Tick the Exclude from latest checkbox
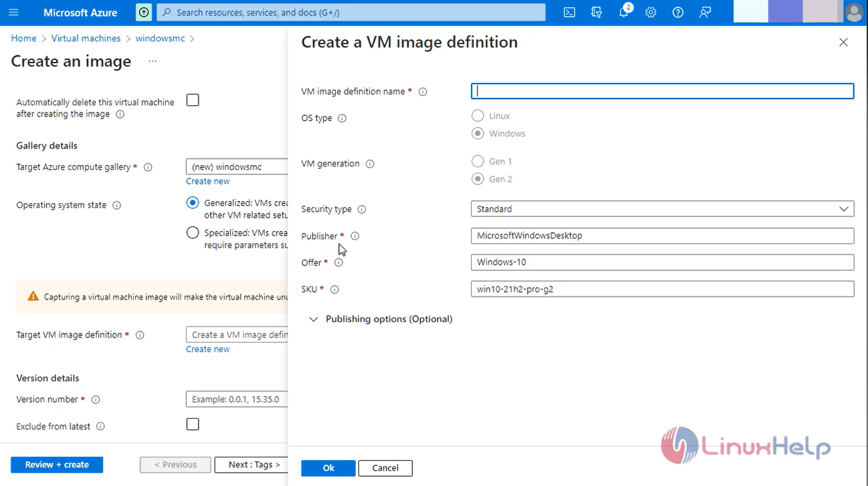Image resolution: width=868 pixels, height=486 pixels. 193,424
